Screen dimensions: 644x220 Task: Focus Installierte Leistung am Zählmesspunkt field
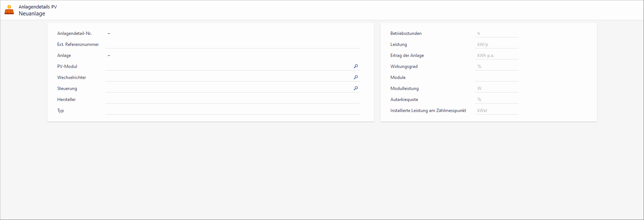[496, 111]
